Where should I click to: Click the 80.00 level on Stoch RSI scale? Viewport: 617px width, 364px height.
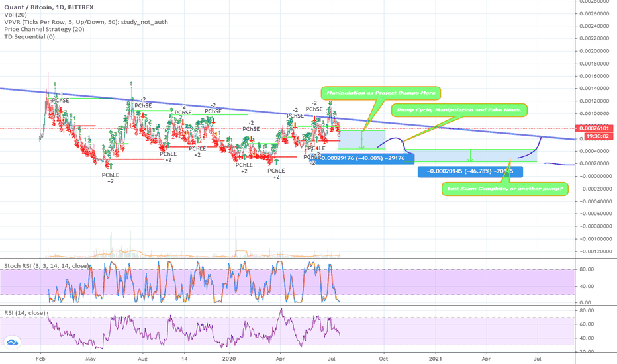[x=587, y=269]
